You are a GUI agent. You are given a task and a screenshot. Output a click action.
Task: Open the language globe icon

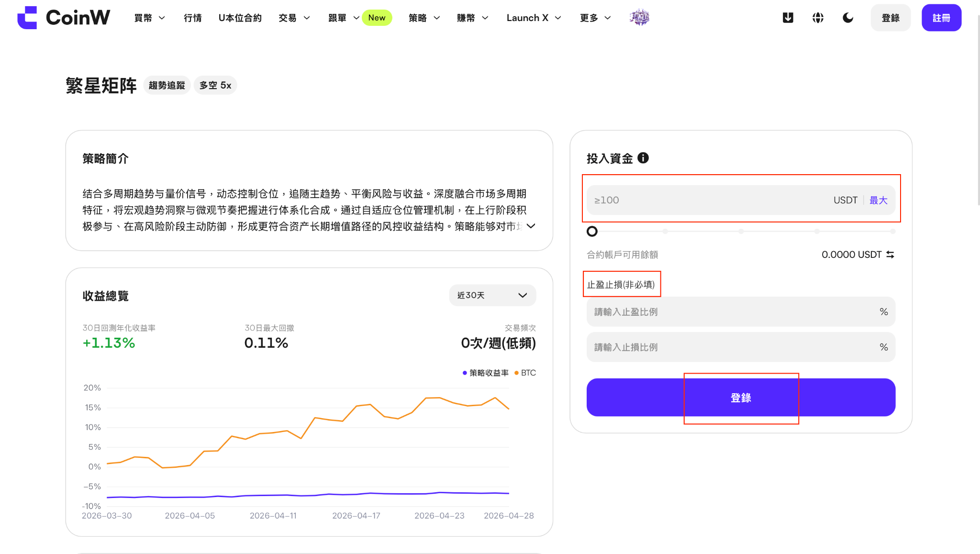coord(818,18)
